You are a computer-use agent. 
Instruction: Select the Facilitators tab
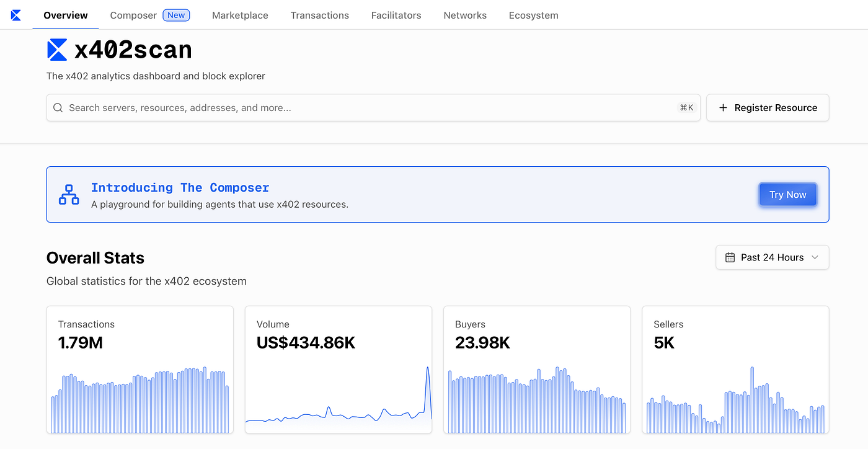click(x=396, y=16)
